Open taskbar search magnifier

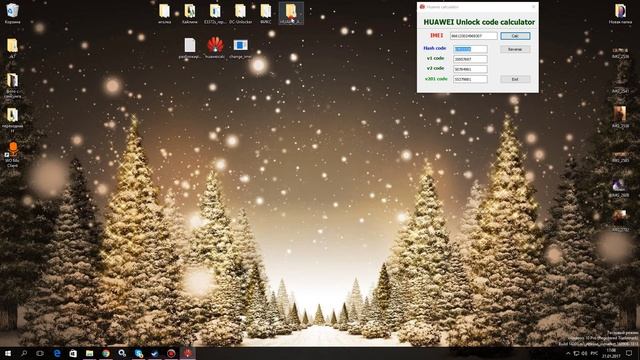tap(24, 353)
